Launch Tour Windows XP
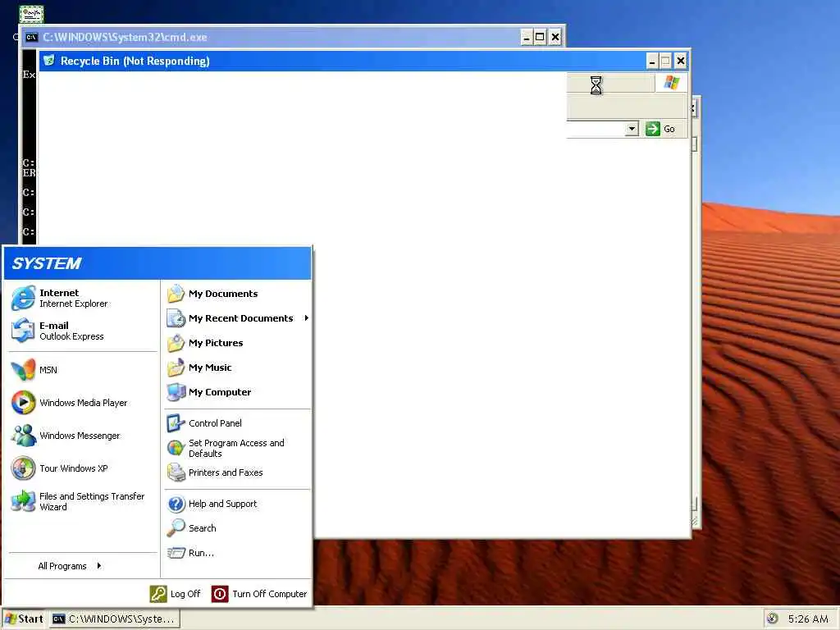This screenshot has width=840, height=630. [x=83, y=468]
